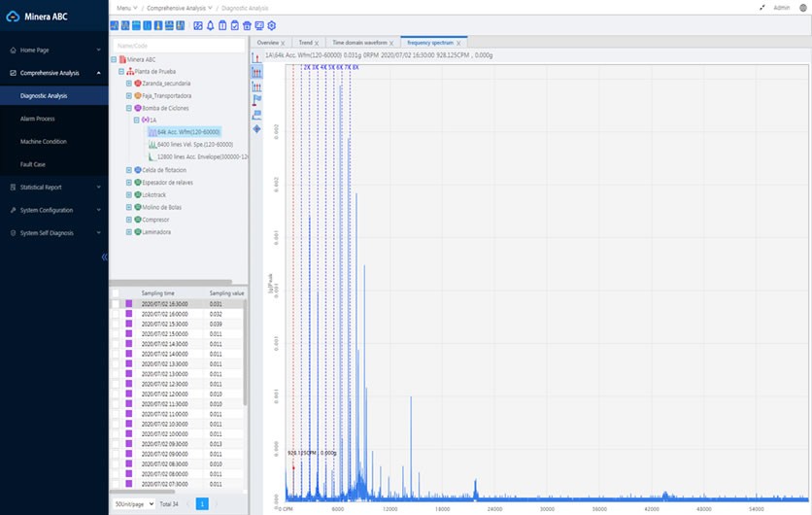Collapse the Bomba de Ciclones tree node
The height and width of the screenshot is (515, 812).
click(129, 108)
